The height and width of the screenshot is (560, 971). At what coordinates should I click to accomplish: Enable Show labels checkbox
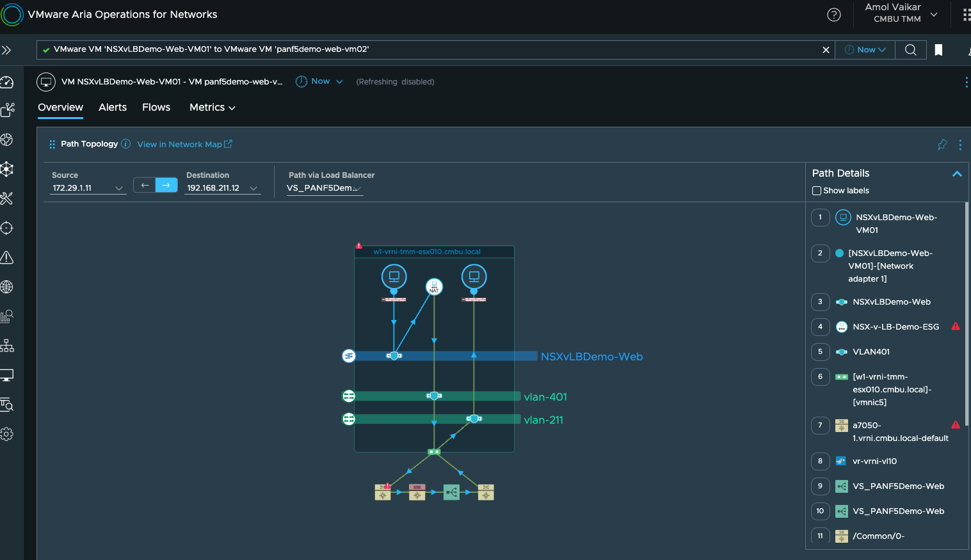817,191
